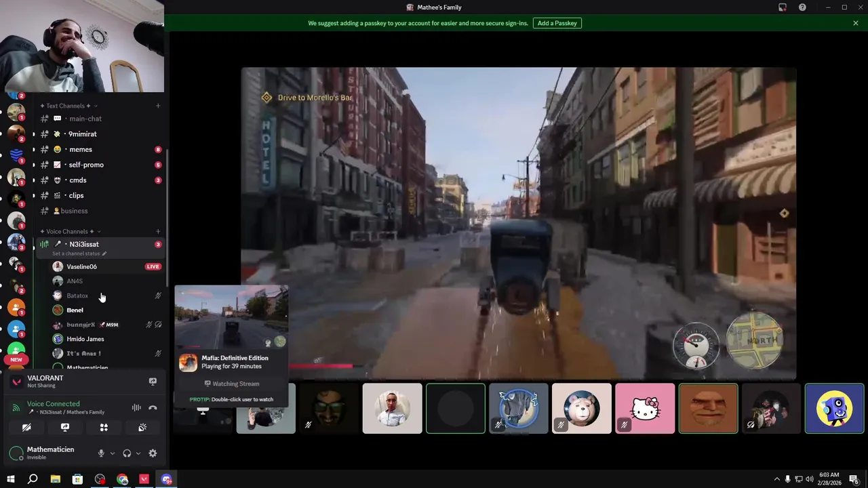Image resolution: width=868 pixels, height=488 pixels.
Task: Click Mafia: Definitive Edition game icon
Action: coord(188,363)
